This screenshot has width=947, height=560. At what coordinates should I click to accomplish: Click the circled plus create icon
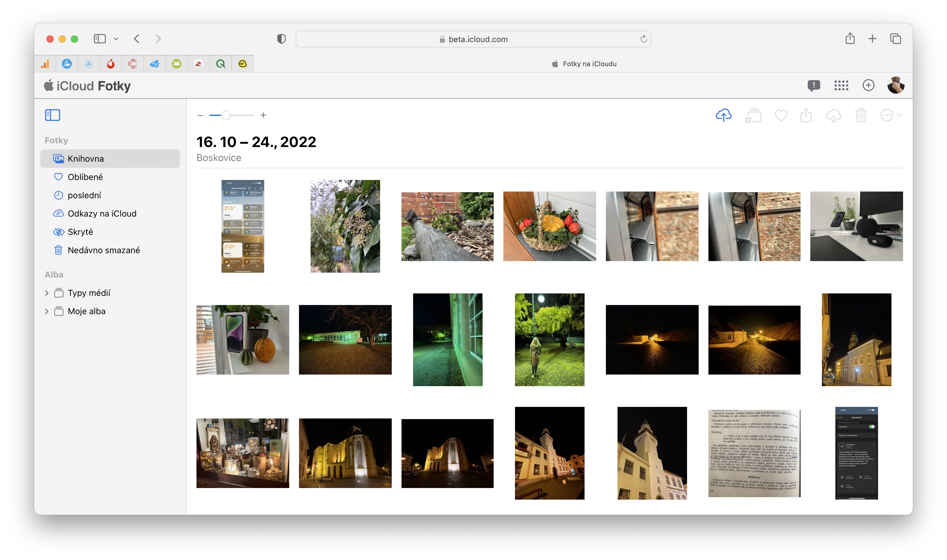tap(868, 85)
